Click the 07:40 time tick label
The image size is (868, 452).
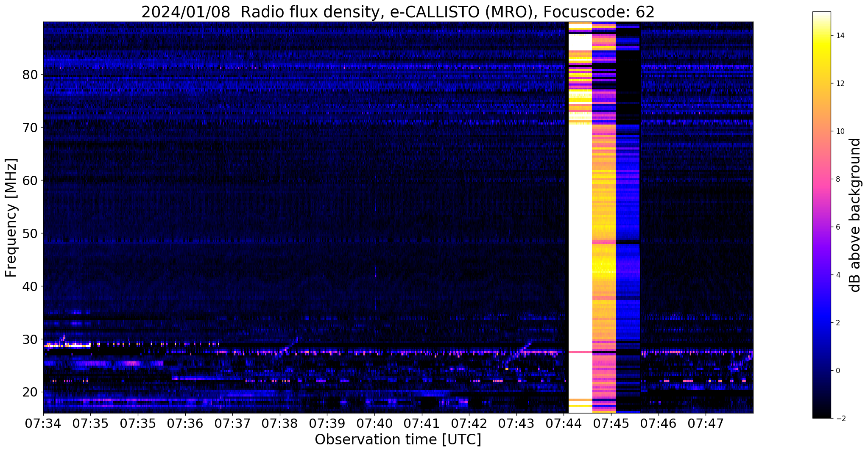(374, 423)
